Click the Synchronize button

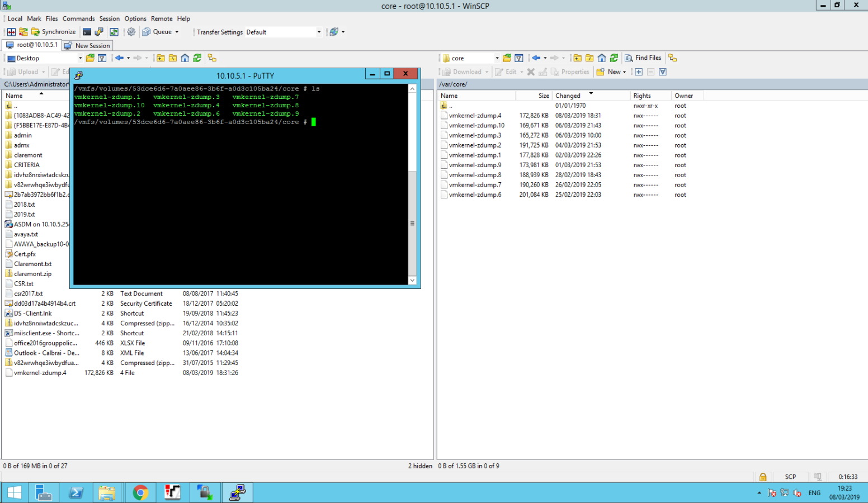pos(53,32)
